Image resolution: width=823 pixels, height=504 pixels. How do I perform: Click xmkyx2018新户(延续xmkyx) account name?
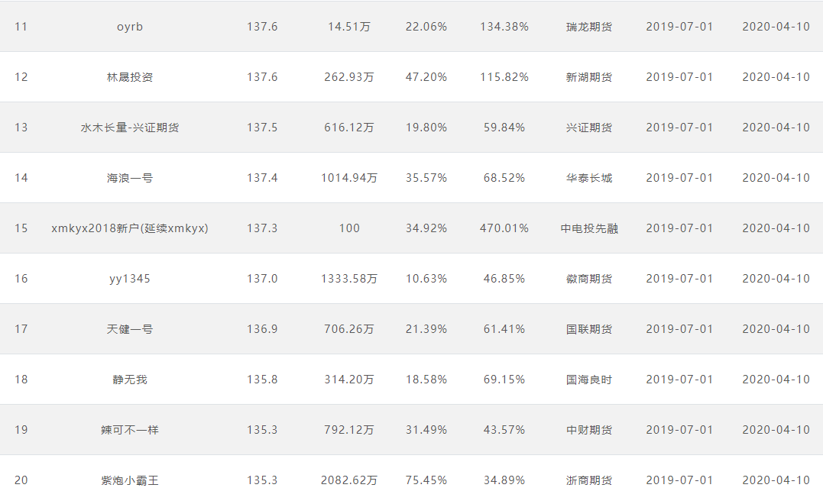point(130,228)
